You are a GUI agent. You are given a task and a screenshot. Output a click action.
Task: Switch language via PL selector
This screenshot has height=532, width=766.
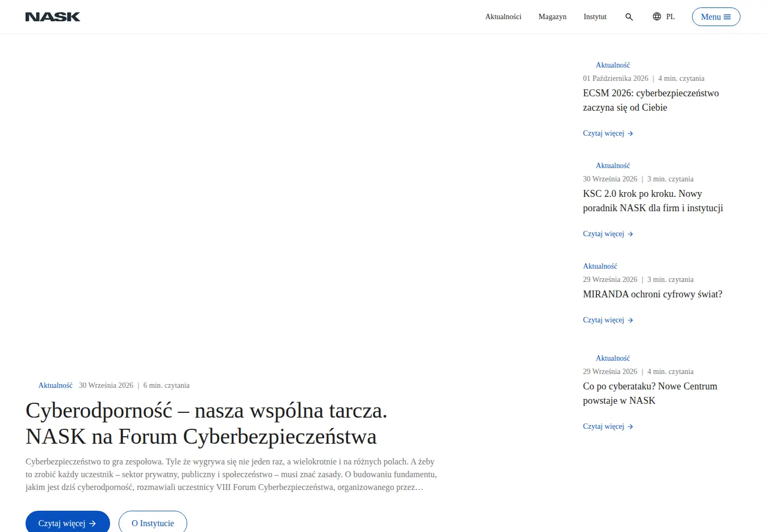point(670,17)
